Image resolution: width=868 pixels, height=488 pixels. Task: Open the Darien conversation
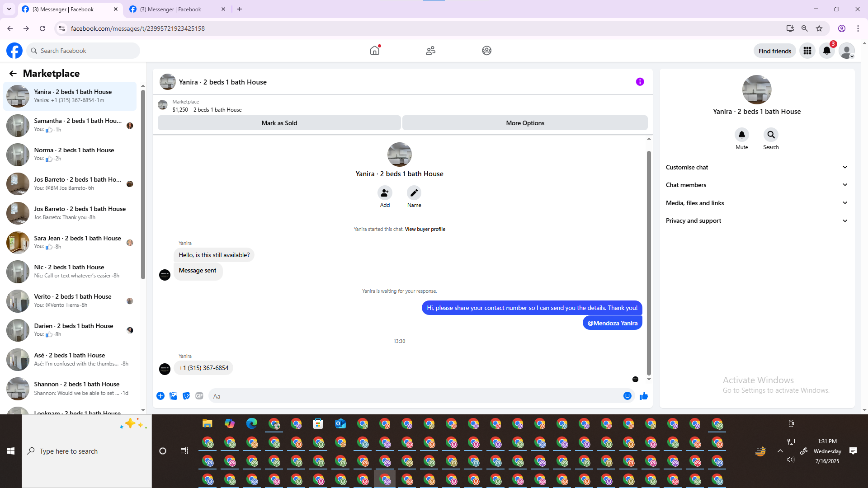coord(70,330)
